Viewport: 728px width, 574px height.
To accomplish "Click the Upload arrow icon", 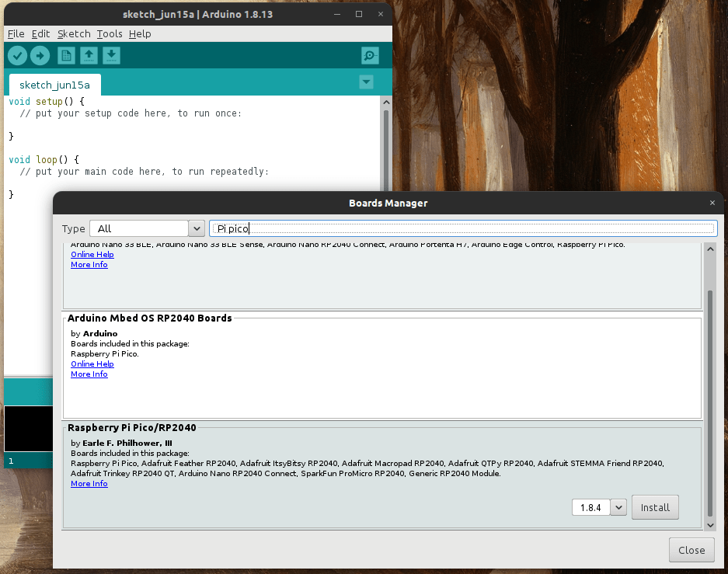I will (40, 56).
